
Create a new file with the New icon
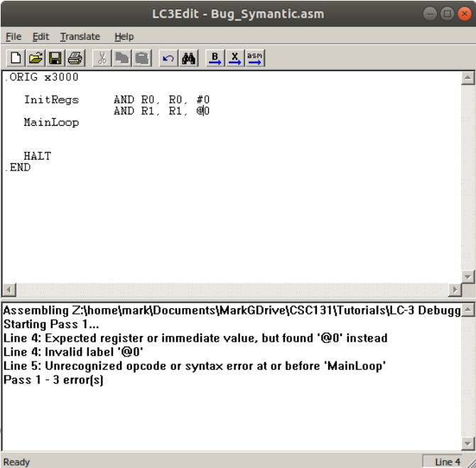16,58
